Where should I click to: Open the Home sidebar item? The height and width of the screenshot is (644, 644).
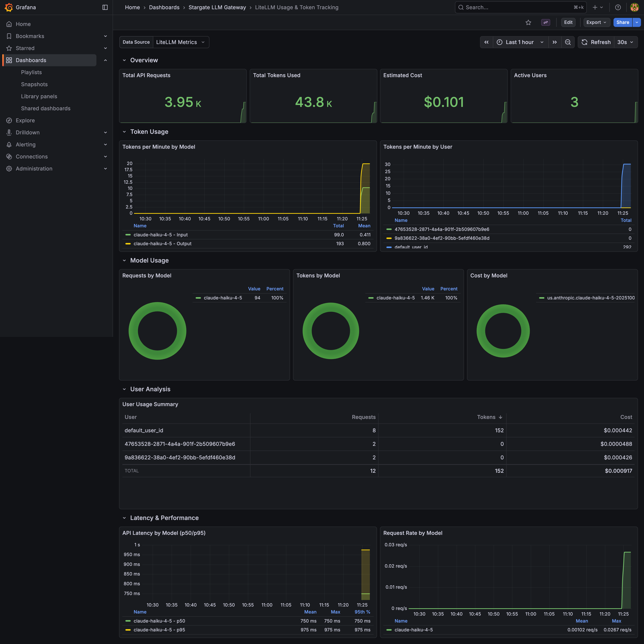pos(23,24)
